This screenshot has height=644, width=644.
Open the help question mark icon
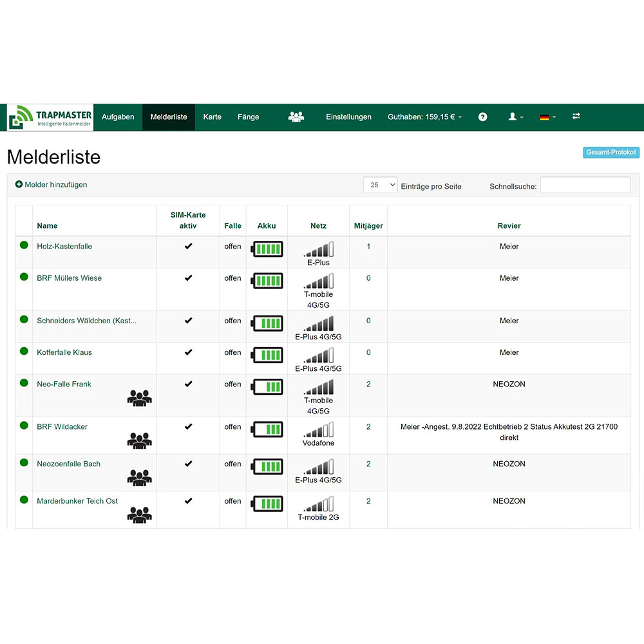(482, 117)
